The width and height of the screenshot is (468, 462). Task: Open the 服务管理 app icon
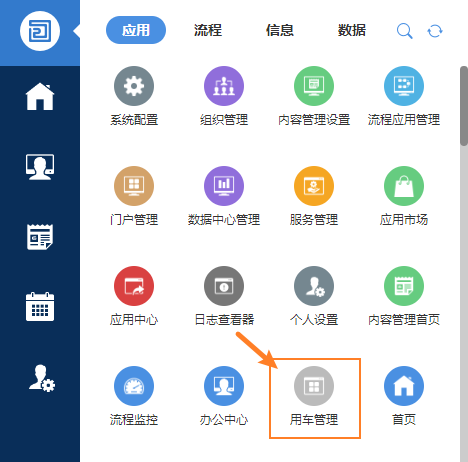point(314,186)
